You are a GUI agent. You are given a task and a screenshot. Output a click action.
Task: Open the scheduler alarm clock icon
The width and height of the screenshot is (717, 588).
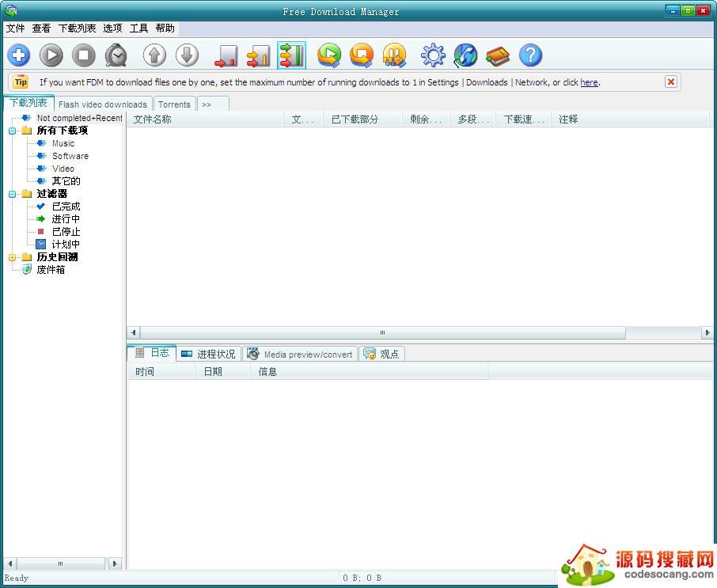(x=116, y=55)
